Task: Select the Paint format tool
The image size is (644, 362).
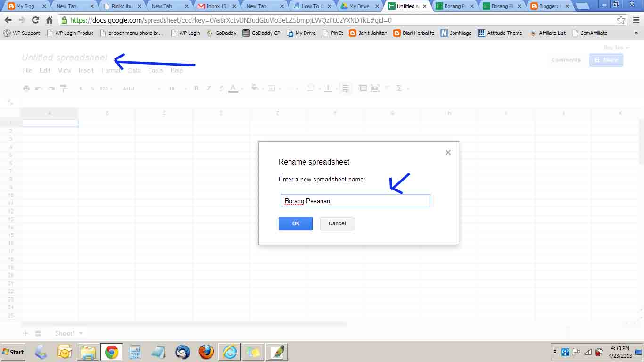Action: click(64, 89)
